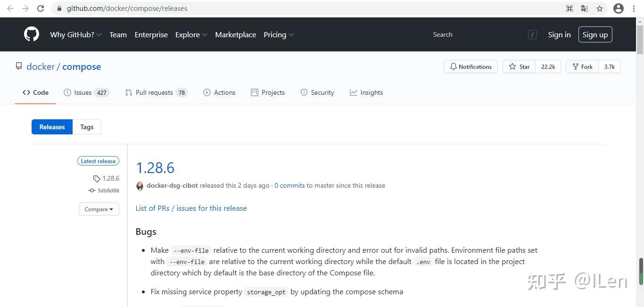The height and width of the screenshot is (307, 644).
Task: Open the Compare dropdown
Action: 99,209
